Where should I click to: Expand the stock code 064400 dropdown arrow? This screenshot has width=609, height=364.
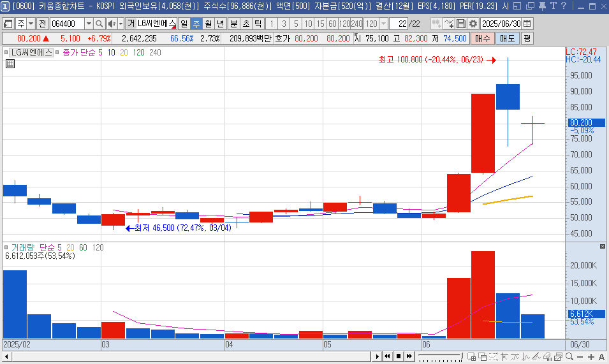click(x=89, y=24)
